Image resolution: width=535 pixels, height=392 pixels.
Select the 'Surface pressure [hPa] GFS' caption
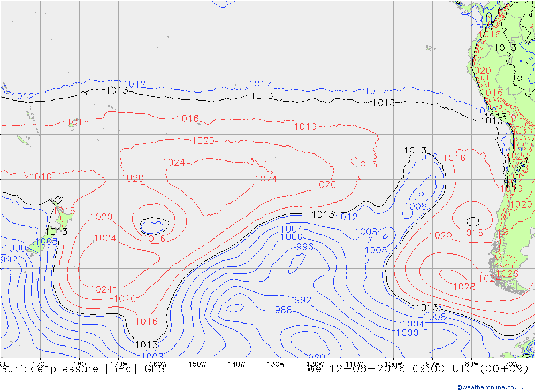(83, 369)
